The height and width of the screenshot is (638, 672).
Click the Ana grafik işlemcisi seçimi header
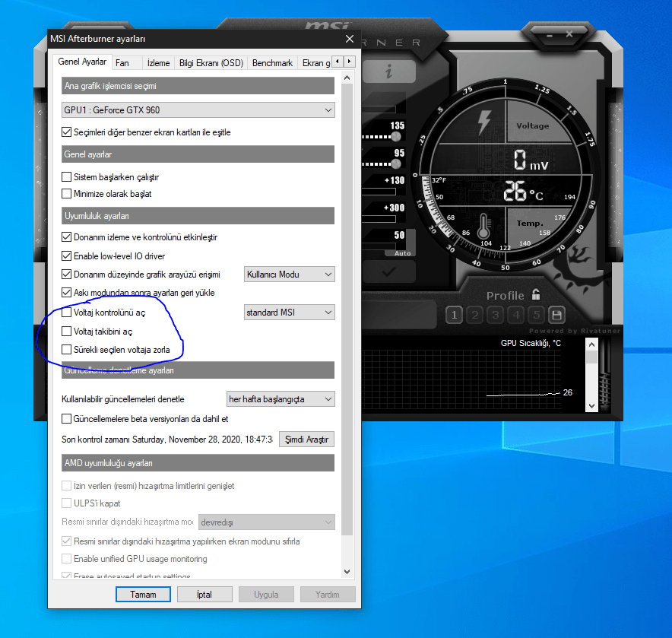point(198,86)
